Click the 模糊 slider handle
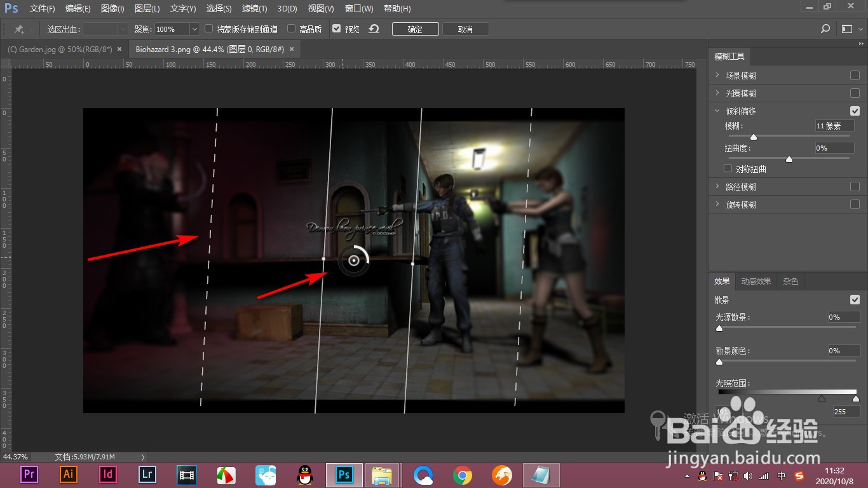 click(754, 137)
